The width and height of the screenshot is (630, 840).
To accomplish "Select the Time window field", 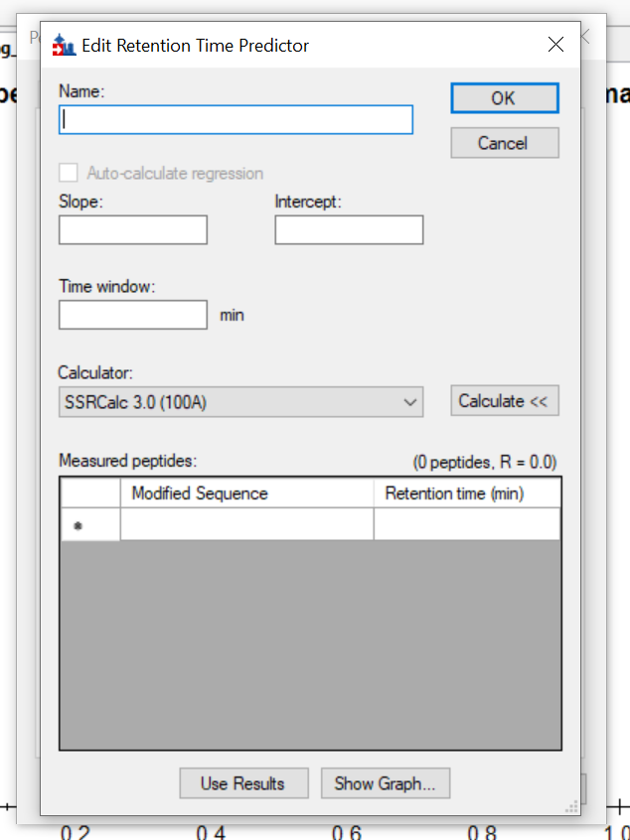I will click(133, 315).
